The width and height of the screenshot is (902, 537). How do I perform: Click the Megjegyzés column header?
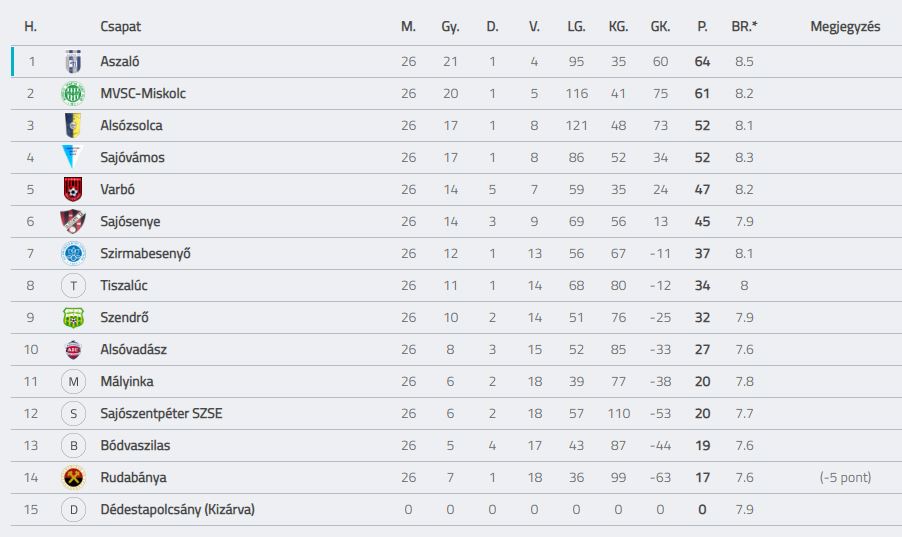click(845, 26)
